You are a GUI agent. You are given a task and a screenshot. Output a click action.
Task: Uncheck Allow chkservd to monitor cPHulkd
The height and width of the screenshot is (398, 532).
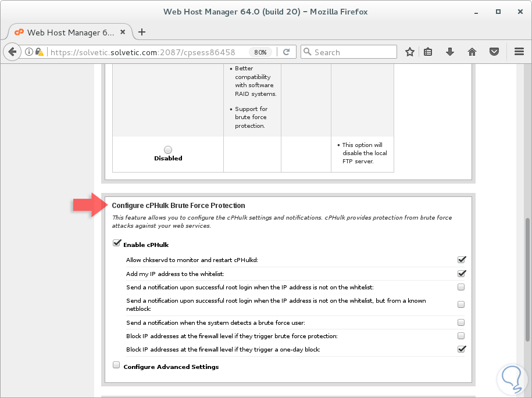coord(462,260)
